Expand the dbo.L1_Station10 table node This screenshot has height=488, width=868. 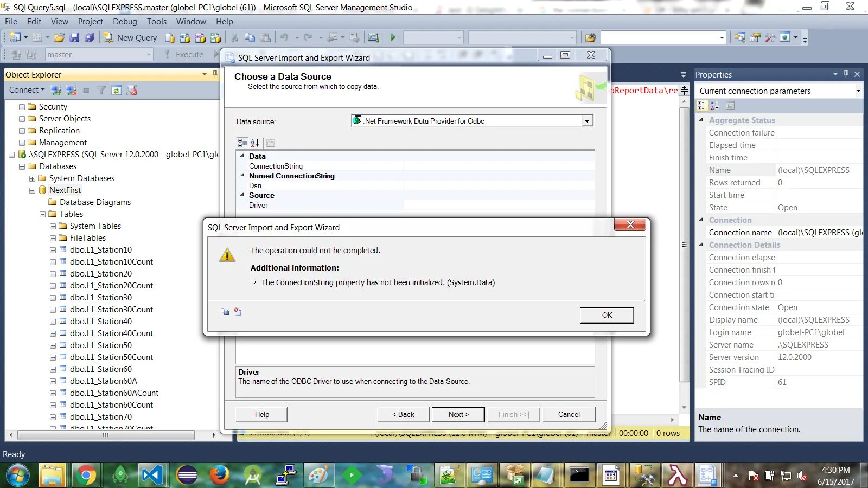coord(53,250)
